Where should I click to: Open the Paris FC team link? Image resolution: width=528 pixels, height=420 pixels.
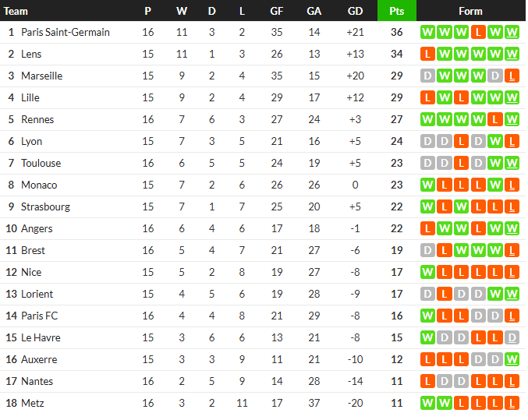(x=40, y=316)
